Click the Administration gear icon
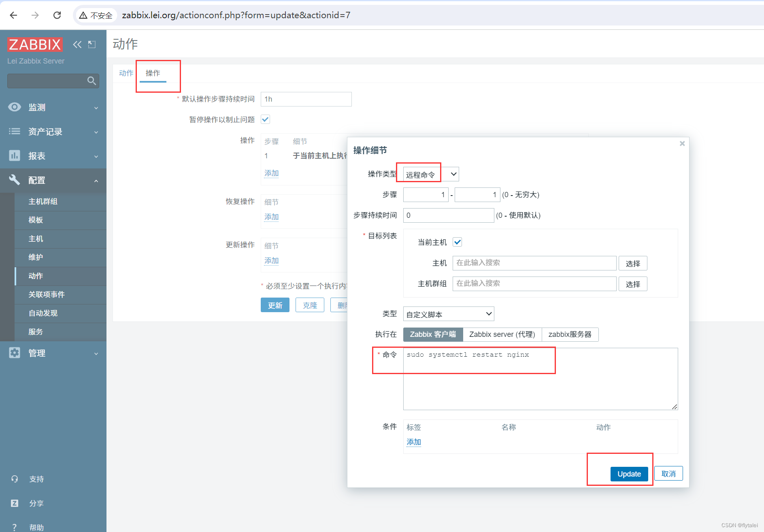The image size is (764, 532). click(15, 353)
